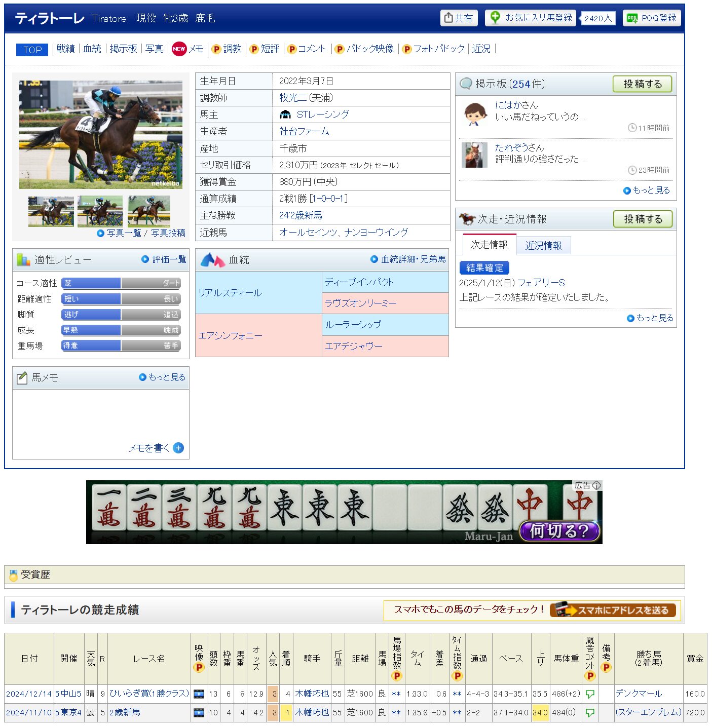This screenshot has width=712, height=728.
Task: Register horse as favorite with お気に入り馬登録
Action: [531, 18]
